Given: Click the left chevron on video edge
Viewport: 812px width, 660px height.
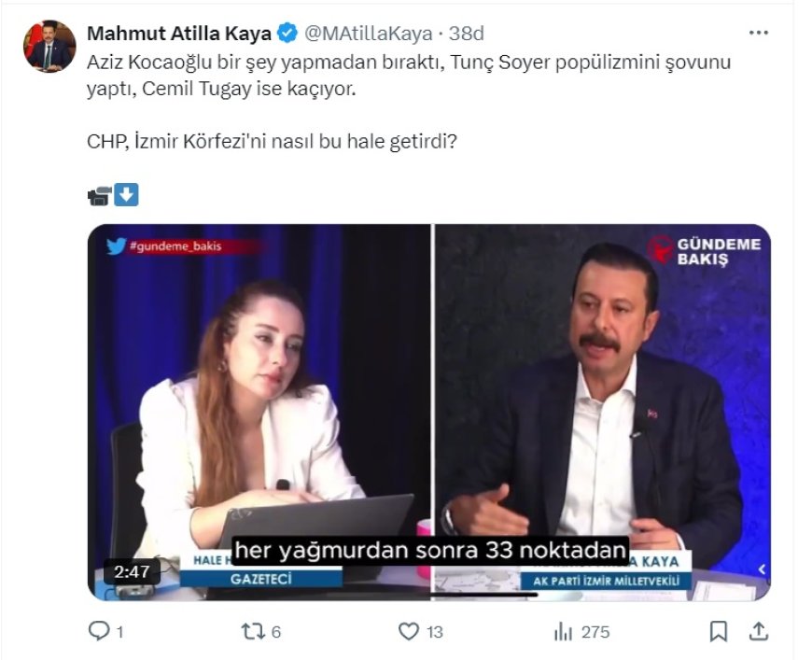Looking at the screenshot, I should tap(762, 569).
